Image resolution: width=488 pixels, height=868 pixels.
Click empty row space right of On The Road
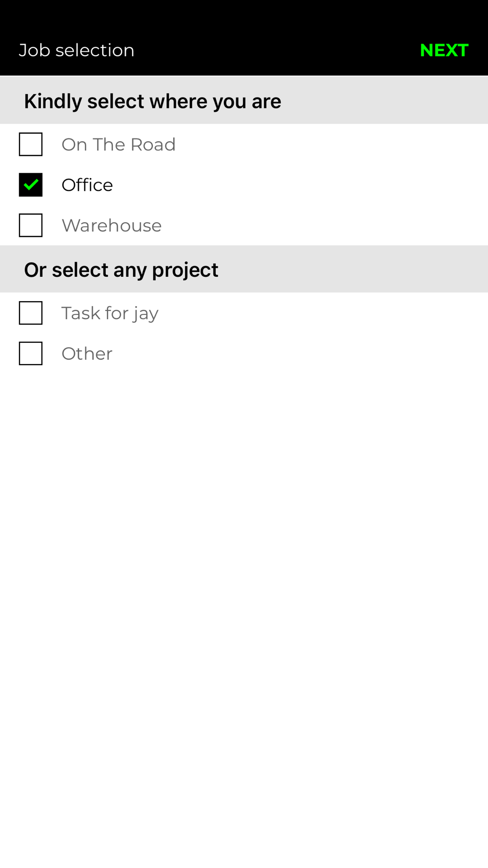tap(332, 145)
